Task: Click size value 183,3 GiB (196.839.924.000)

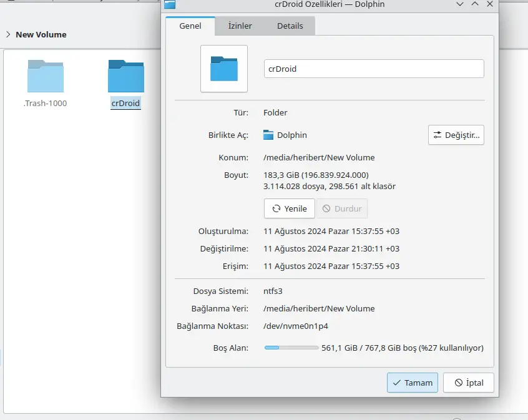Action: [x=316, y=175]
